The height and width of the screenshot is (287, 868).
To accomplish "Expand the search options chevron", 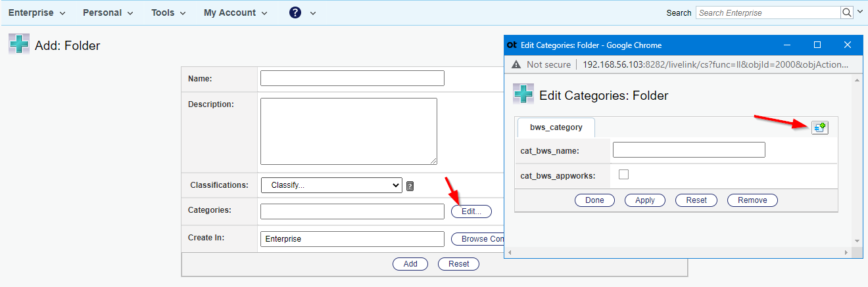I will coord(861,12).
